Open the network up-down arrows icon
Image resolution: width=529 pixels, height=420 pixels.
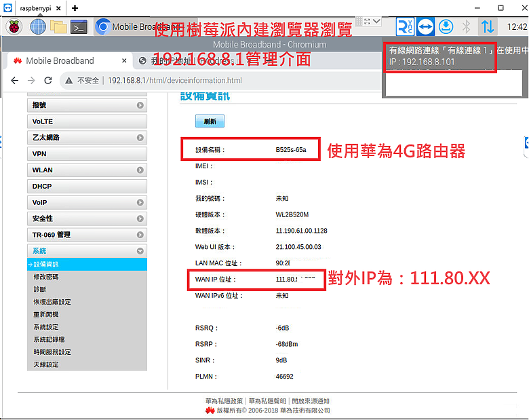tap(488, 26)
